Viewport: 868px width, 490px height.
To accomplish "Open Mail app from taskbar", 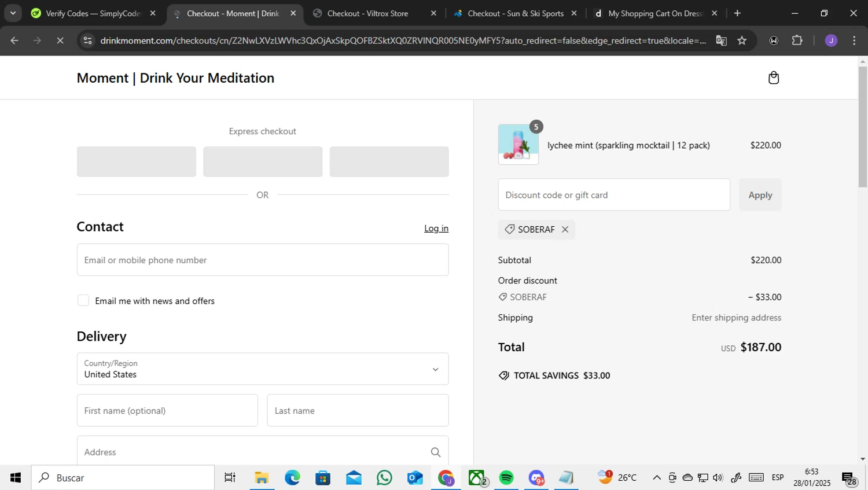I will pos(354,478).
